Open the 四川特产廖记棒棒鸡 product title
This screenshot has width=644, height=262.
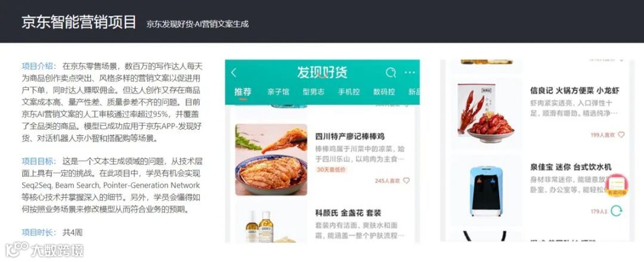tap(350, 136)
